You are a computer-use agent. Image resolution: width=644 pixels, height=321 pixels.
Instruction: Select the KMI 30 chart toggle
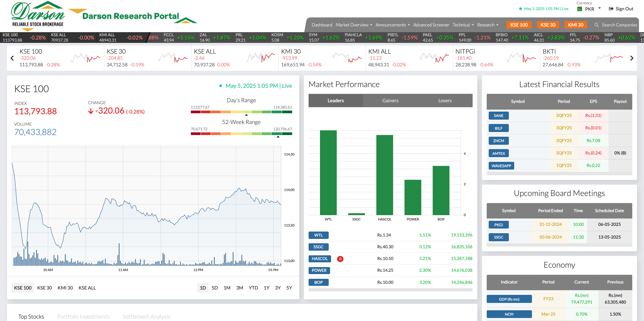pyautogui.click(x=65, y=288)
